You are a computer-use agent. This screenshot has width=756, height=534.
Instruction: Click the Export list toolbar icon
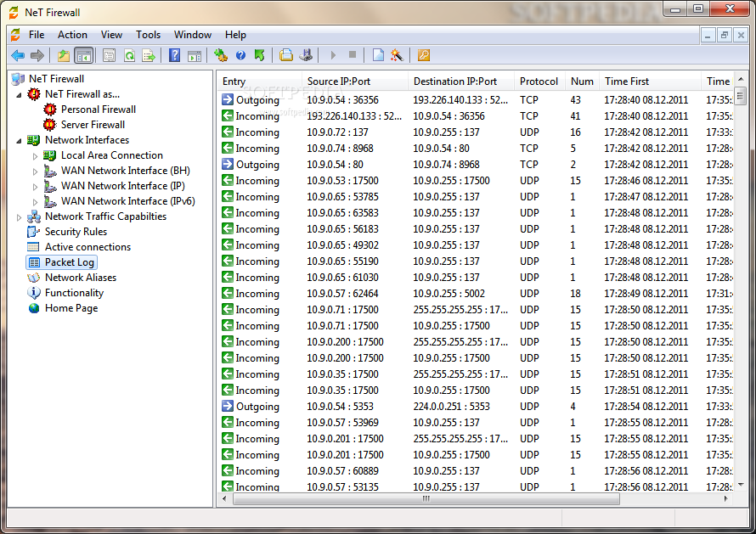click(x=149, y=55)
